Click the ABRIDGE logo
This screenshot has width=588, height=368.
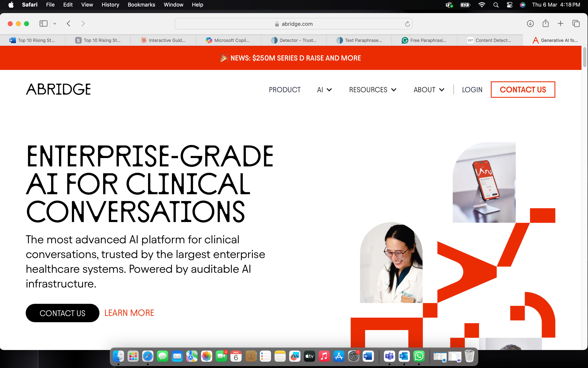[58, 89]
